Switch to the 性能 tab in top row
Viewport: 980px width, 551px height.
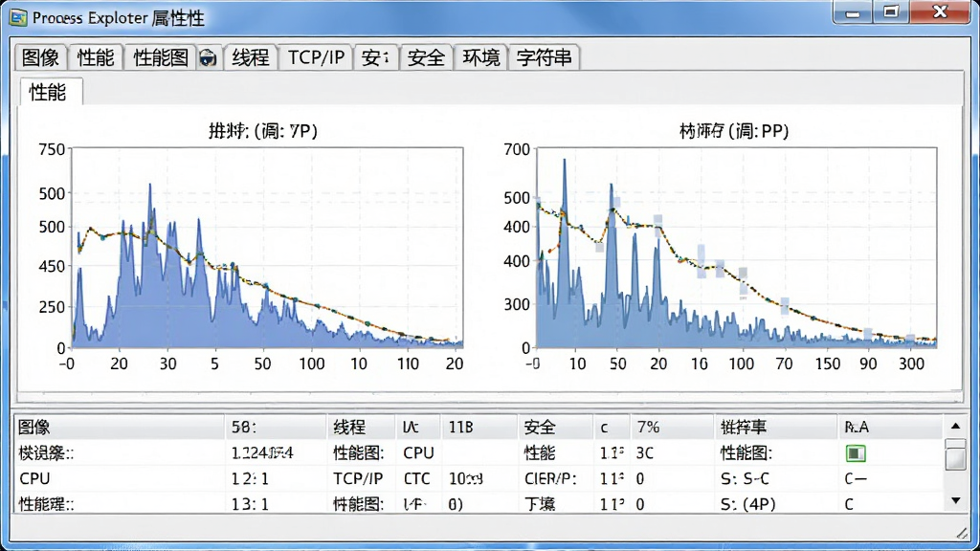point(96,57)
